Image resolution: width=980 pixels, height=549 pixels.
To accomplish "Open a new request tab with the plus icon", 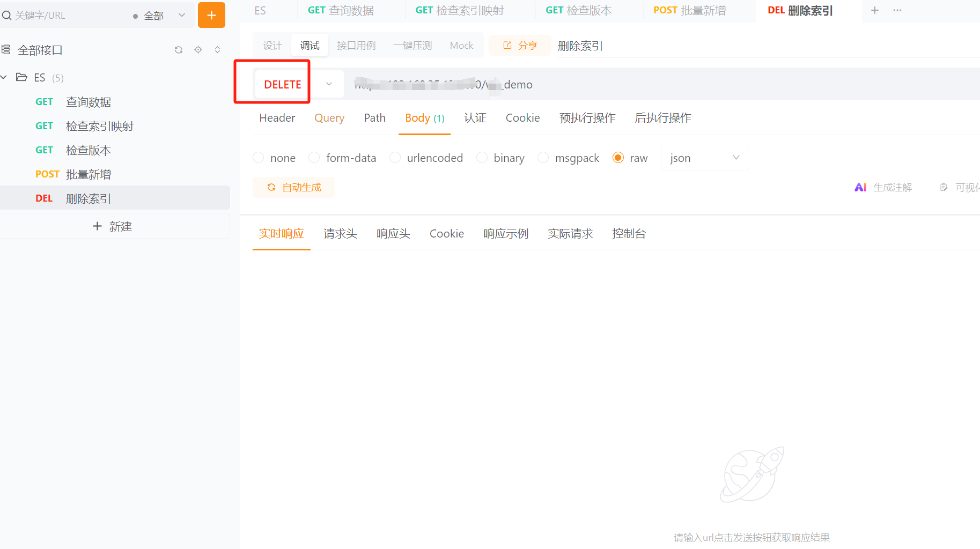I will (x=875, y=10).
